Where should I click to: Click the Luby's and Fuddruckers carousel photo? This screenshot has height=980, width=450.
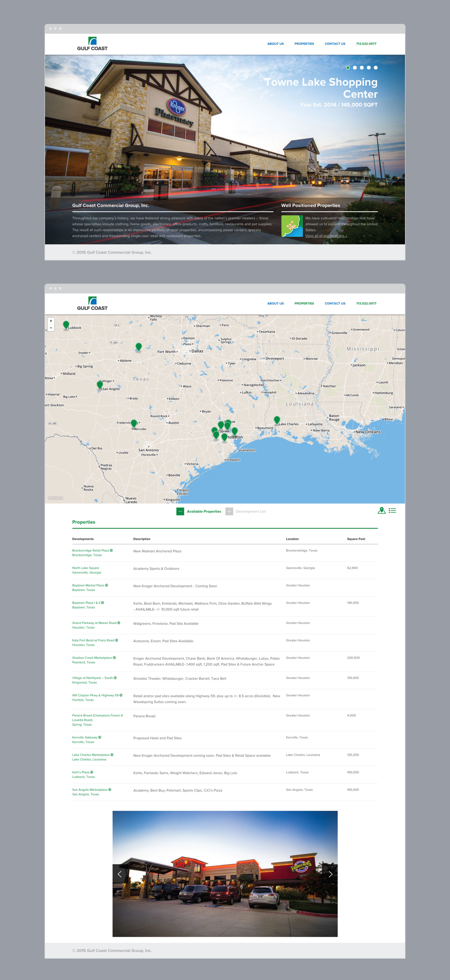coord(225,874)
